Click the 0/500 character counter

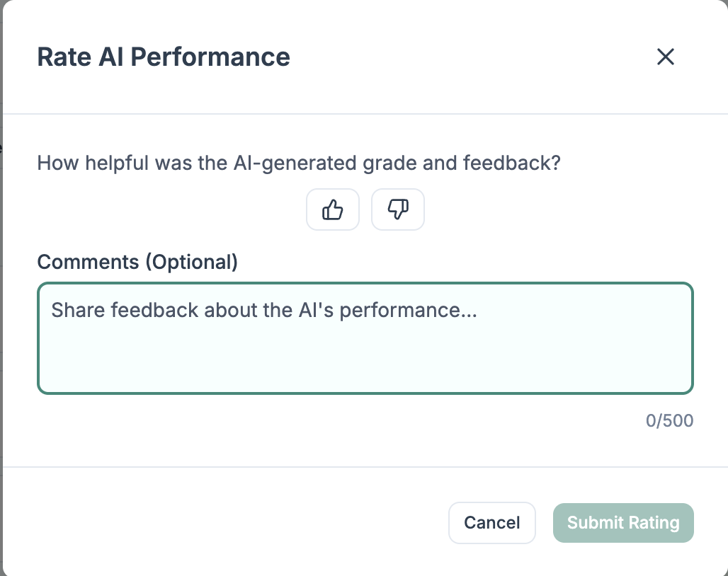(x=669, y=421)
